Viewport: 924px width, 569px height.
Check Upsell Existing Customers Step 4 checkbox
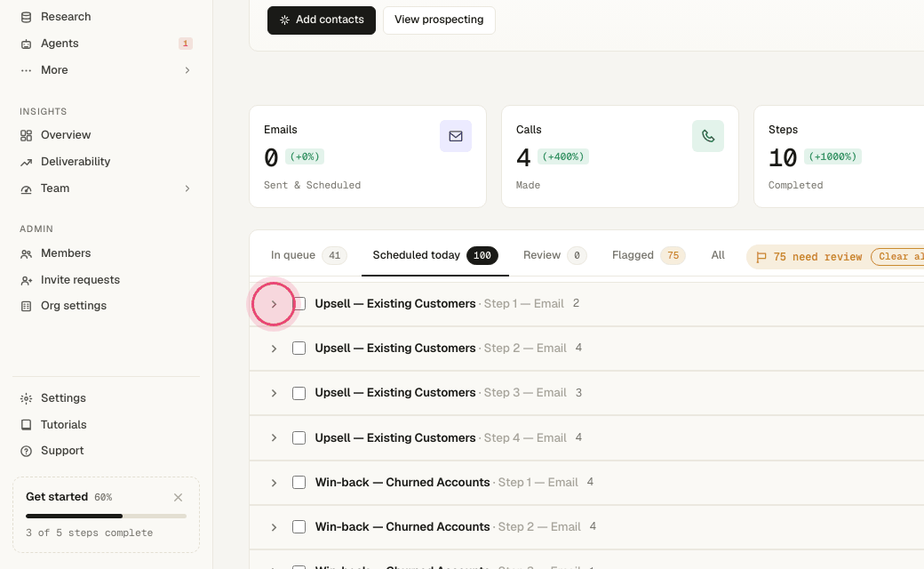click(299, 437)
